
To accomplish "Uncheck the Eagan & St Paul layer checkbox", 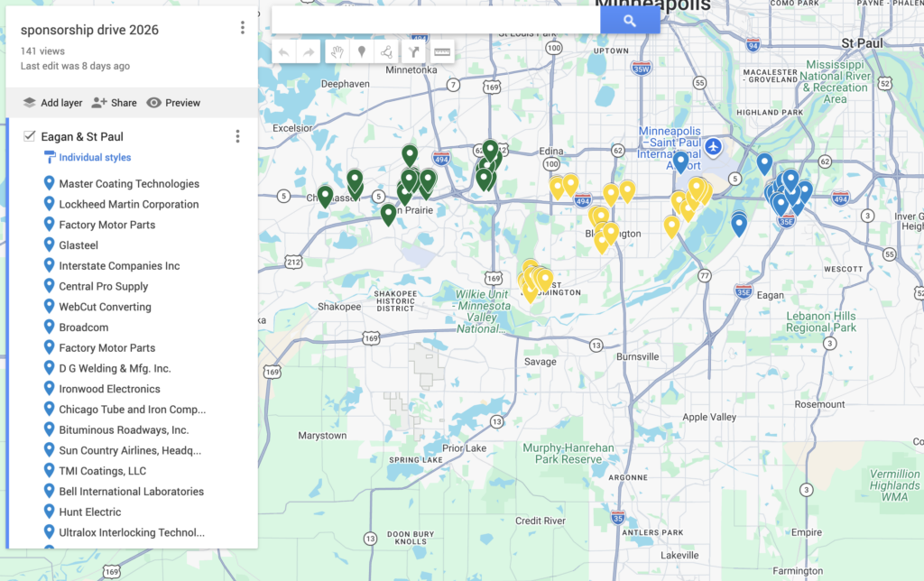I will click(x=29, y=136).
